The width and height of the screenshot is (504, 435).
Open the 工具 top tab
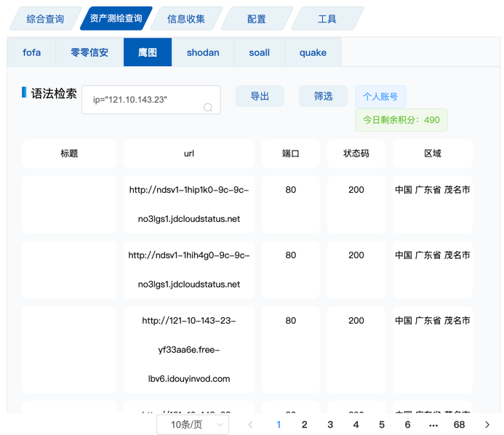pyautogui.click(x=327, y=19)
